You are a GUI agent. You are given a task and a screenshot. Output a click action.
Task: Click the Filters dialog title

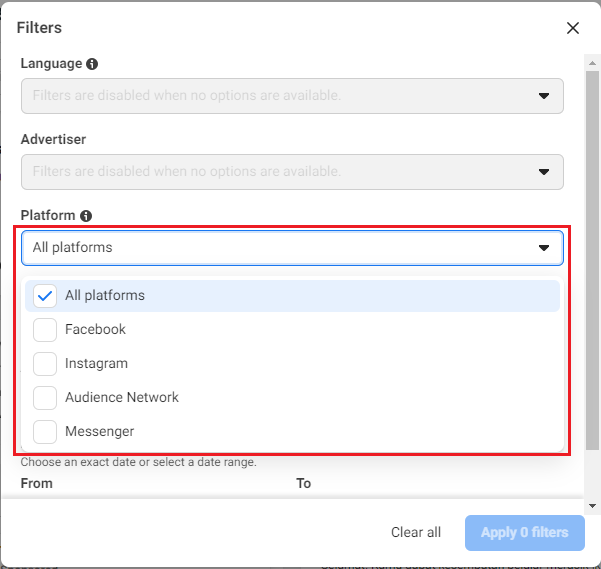39,28
